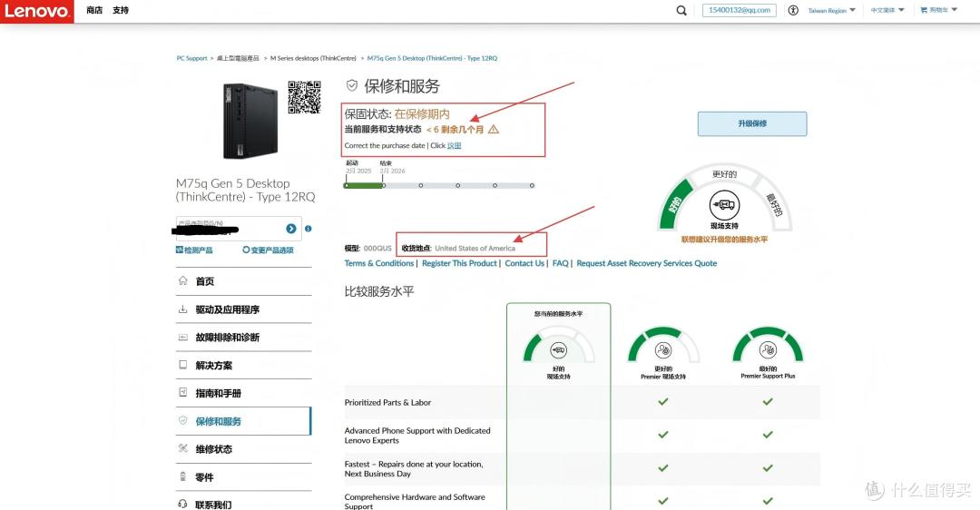Click the onsite support truck gauge icon
Image resolution: width=980 pixels, height=510 pixels.
724,205
